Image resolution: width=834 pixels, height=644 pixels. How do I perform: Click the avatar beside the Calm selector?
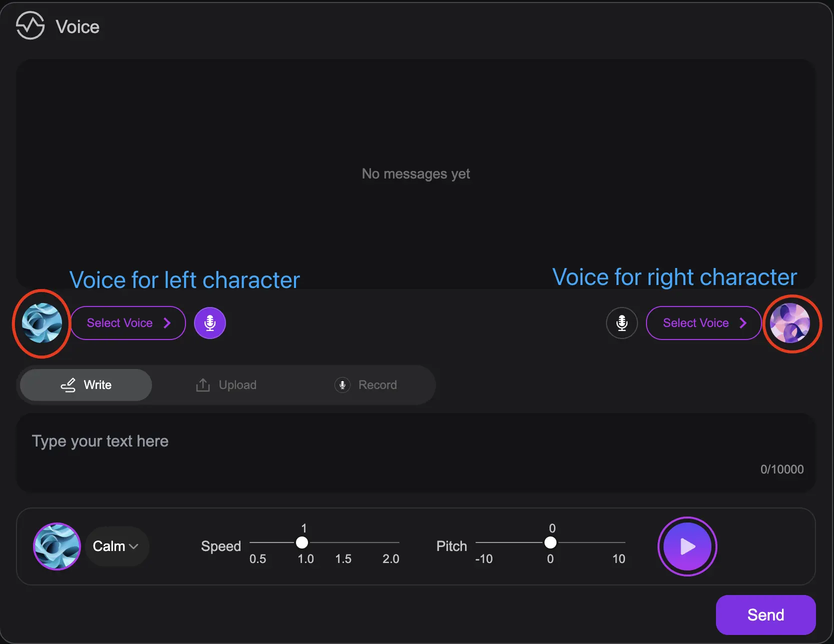[57, 546]
